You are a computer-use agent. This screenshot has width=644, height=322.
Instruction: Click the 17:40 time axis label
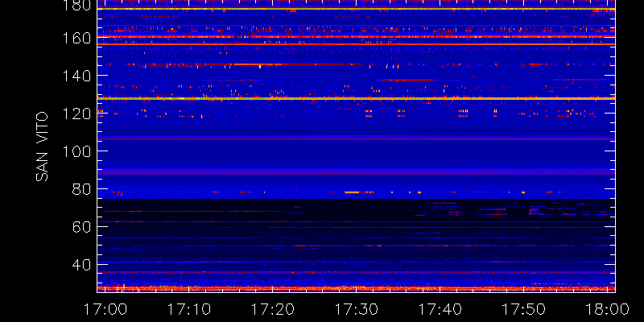point(439,309)
